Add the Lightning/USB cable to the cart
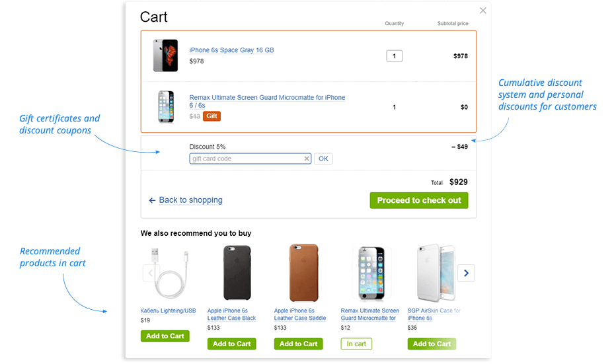Screen dimensions: 616x364 [x=165, y=336]
